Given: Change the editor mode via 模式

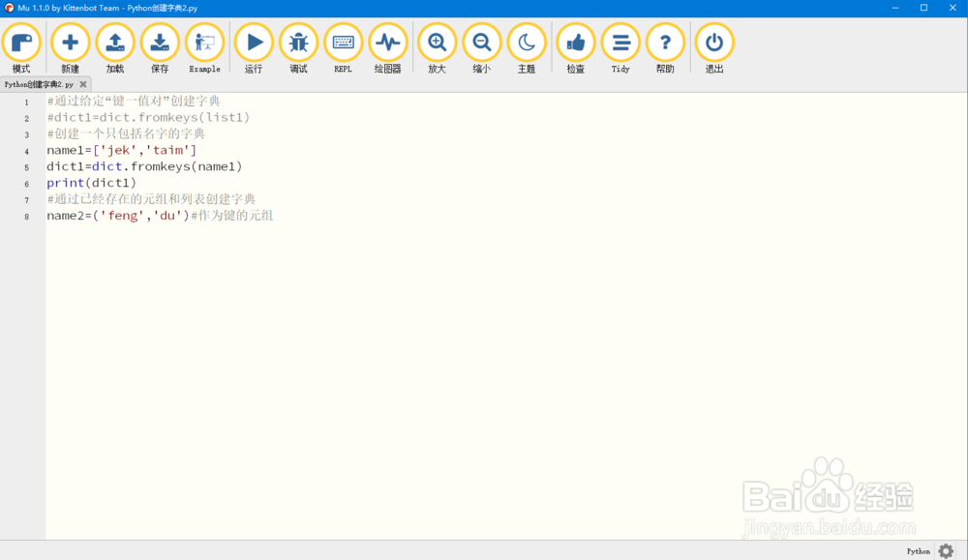Looking at the screenshot, I should click(x=21, y=43).
